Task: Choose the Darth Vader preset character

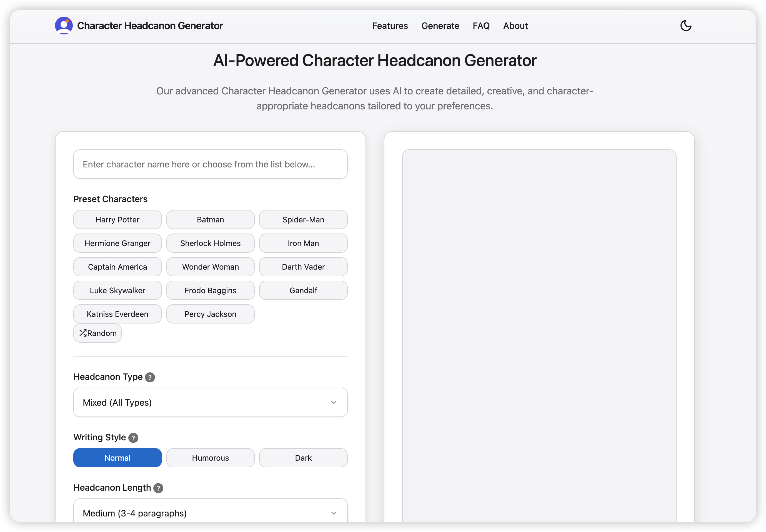Action: pyautogui.click(x=303, y=267)
